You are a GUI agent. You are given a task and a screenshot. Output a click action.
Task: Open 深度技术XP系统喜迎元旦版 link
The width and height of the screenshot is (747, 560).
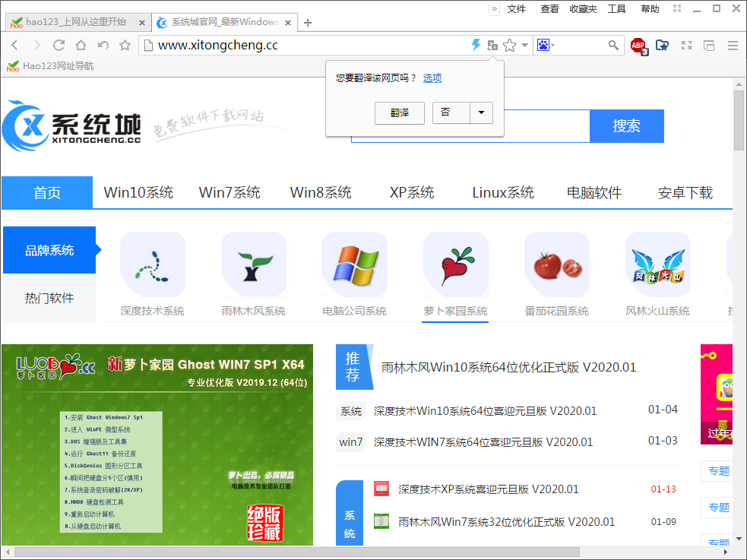(x=489, y=489)
